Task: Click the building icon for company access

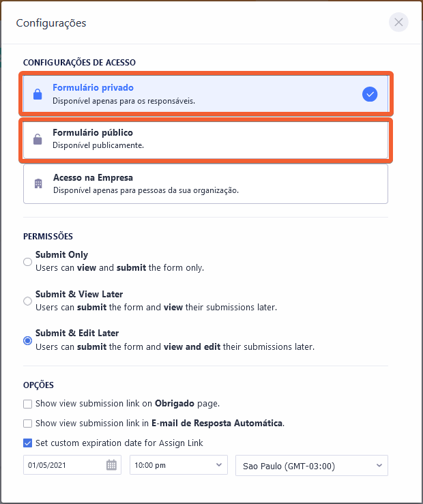Action: [x=38, y=184]
